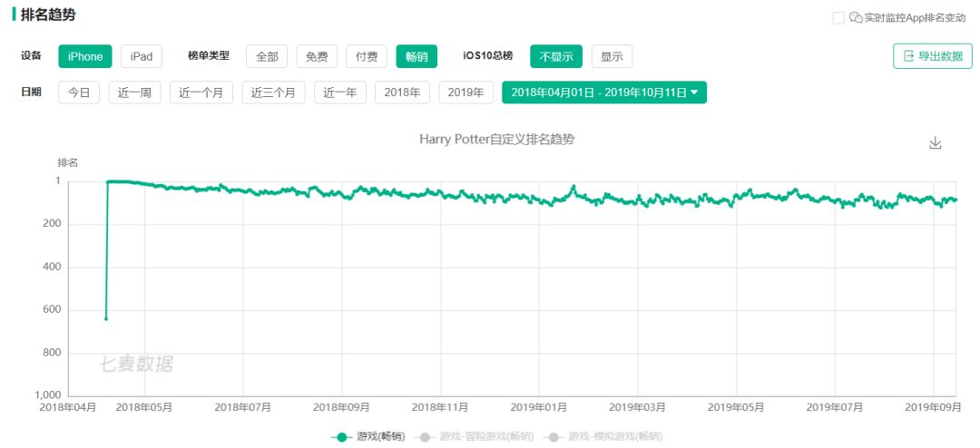Viewport: 980px width, 448px height.
Task: Download the chart image via arrow icon
Action: (x=936, y=143)
